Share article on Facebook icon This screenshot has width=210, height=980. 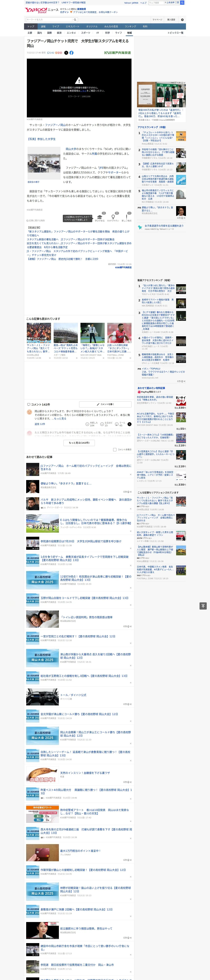click(71, 53)
